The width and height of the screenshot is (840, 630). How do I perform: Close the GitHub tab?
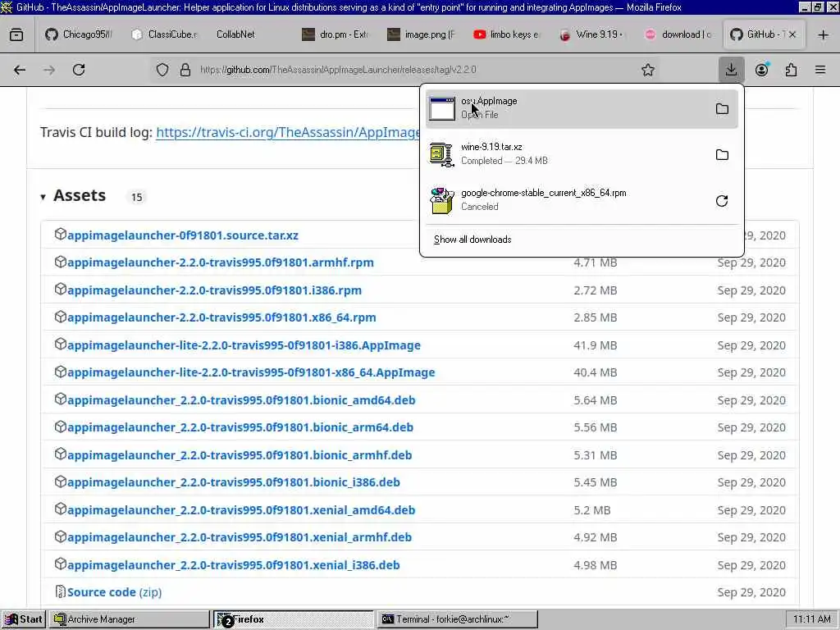[792, 34]
